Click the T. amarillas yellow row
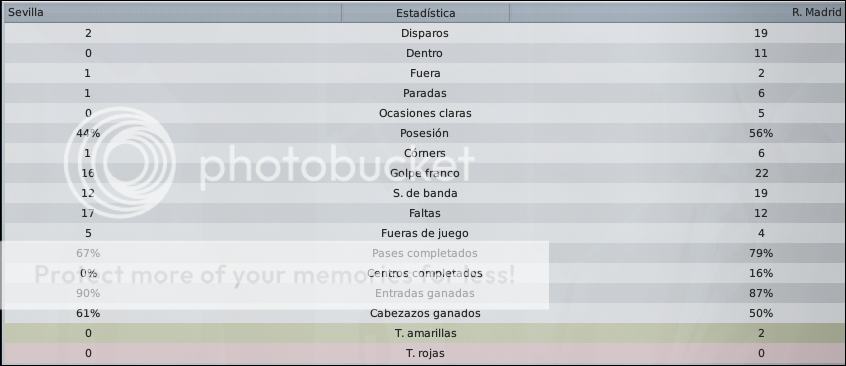This screenshot has height=366, width=846. pyautogui.click(x=423, y=333)
